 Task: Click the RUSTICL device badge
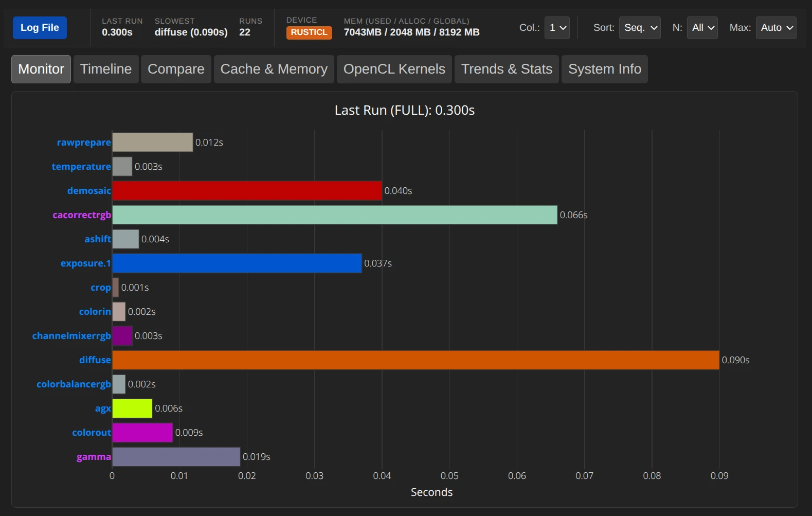(x=309, y=32)
